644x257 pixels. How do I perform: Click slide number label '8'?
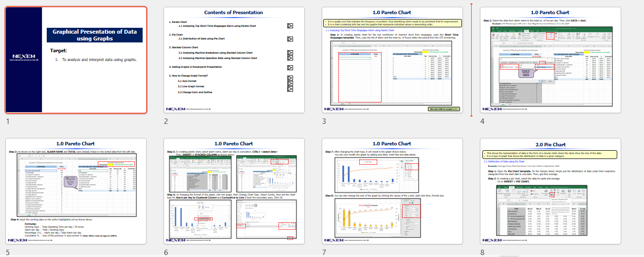click(482, 252)
